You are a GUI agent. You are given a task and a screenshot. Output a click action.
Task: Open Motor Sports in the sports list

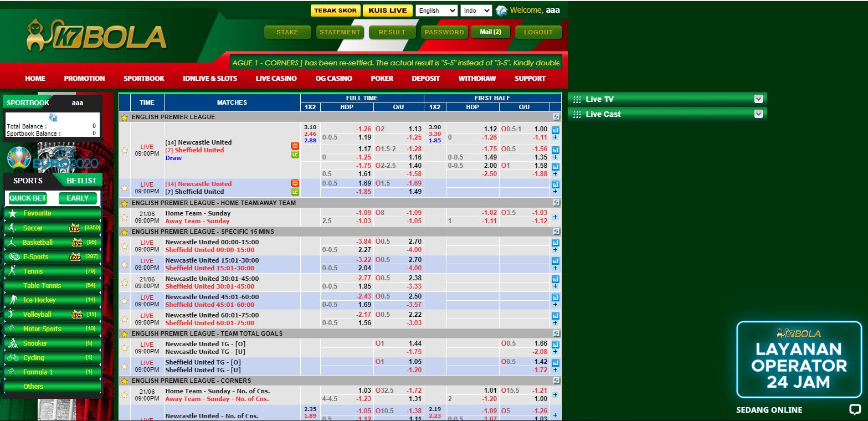click(x=53, y=328)
